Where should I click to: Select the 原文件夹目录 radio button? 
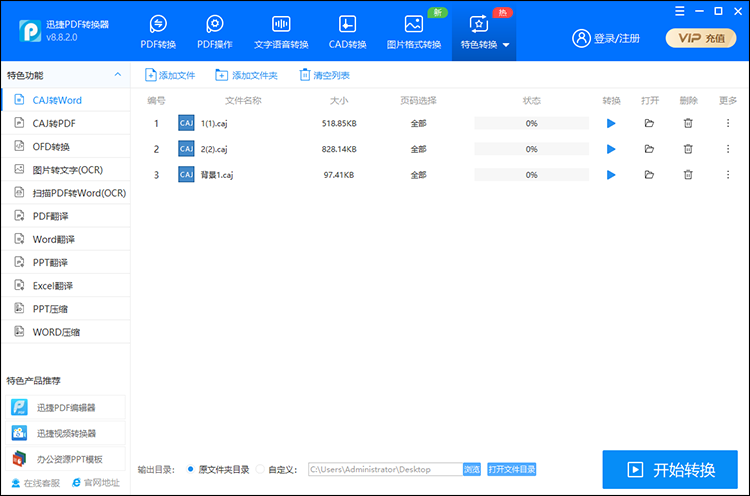click(190, 469)
